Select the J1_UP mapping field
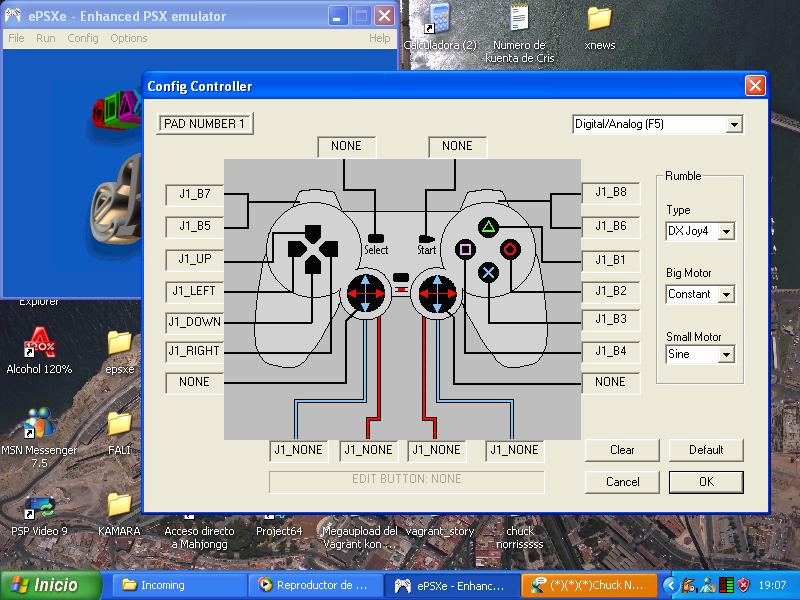 (x=194, y=259)
